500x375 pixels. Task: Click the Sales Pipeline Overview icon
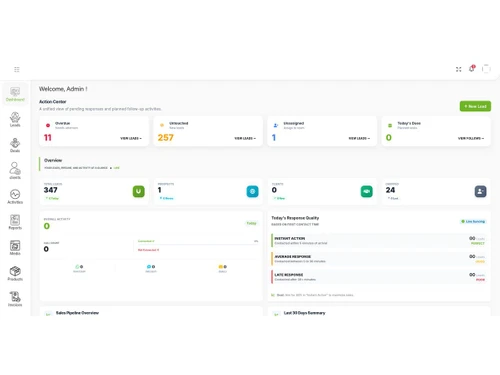[48, 314]
